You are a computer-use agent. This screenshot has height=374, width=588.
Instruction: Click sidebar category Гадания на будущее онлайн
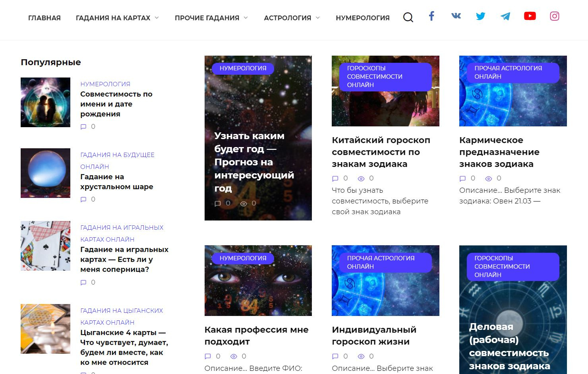pos(117,161)
